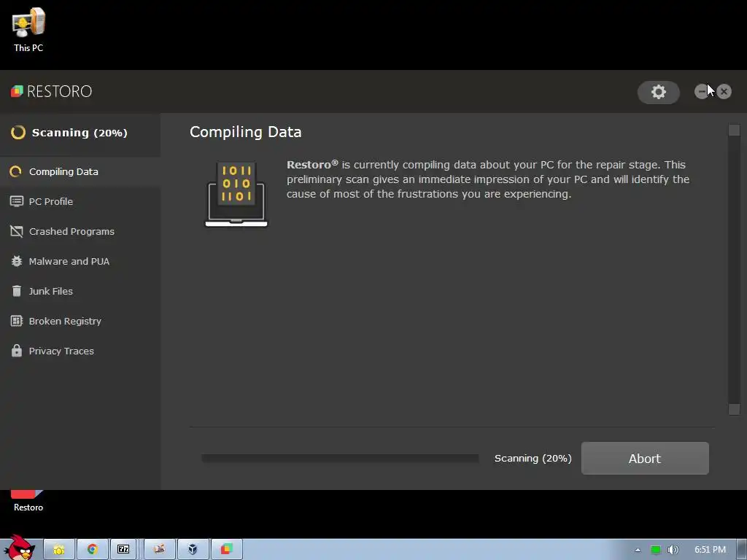
Task: Click the Compiling Data heading
Action: point(246,132)
